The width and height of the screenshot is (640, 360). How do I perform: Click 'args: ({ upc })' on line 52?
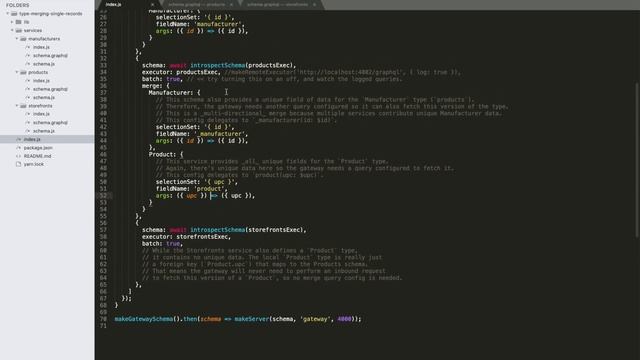pyautogui.click(x=181, y=196)
